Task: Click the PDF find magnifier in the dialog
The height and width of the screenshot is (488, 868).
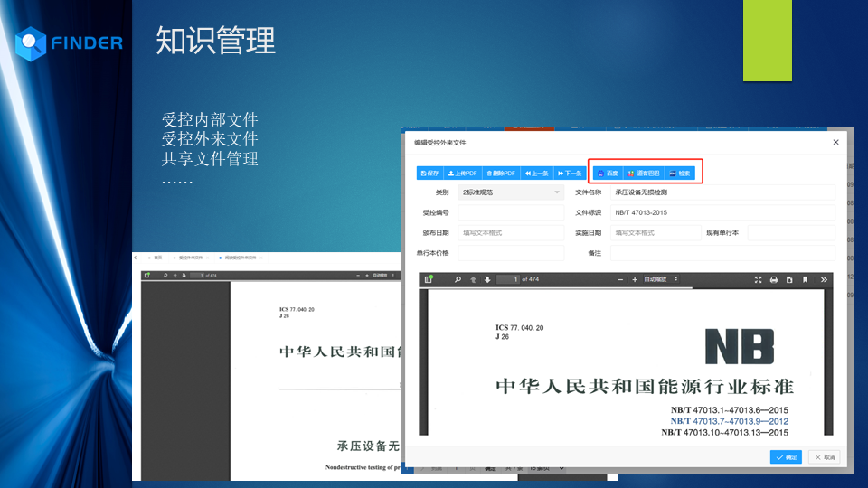Action: [458, 280]
